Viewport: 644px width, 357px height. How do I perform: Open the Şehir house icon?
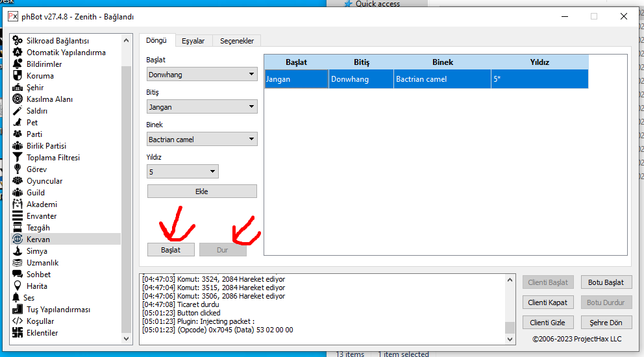click(x=18, y=88)
